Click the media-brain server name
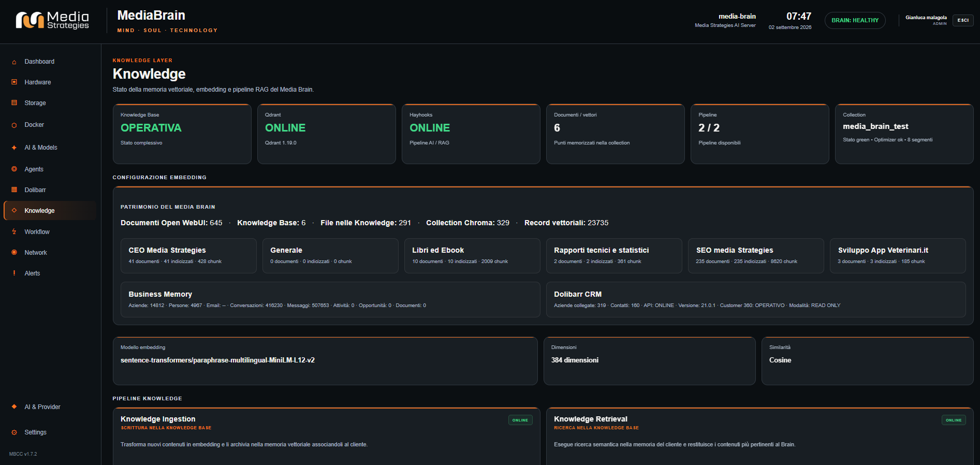Image resolution: width=980 pixels, height=465 pixels. [x=737, y=17]
